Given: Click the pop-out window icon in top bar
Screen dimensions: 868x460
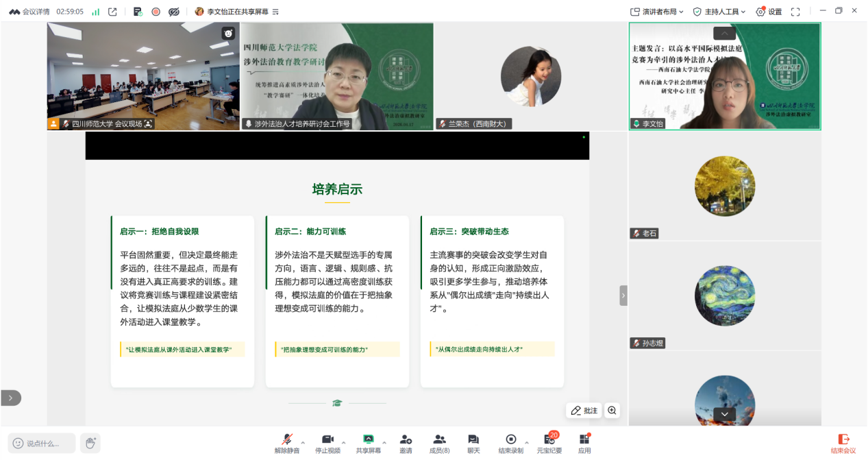Looking at the screenshot, I should [x=112, y=12].
